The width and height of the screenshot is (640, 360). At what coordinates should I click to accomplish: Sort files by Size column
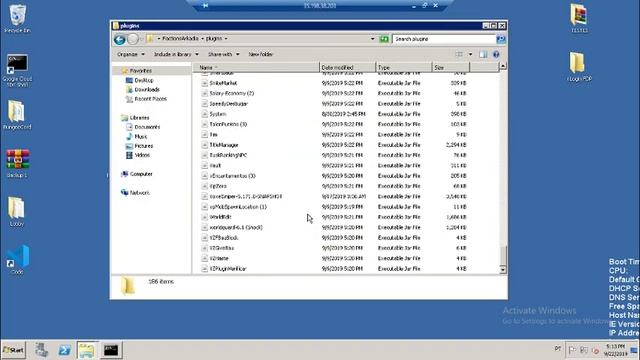[451, 67]
